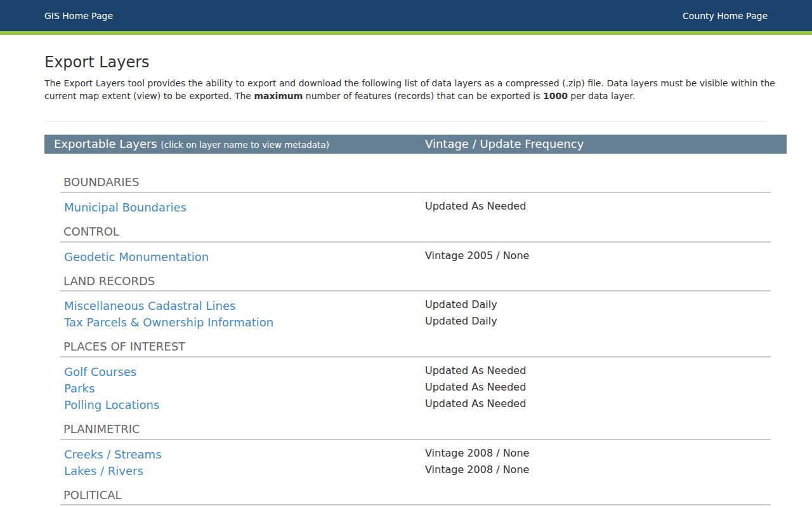This screenshot has height=508, width=812.
Task: Click Tax Parcels 'Updated Daily' value
Action: pos(461,321)
